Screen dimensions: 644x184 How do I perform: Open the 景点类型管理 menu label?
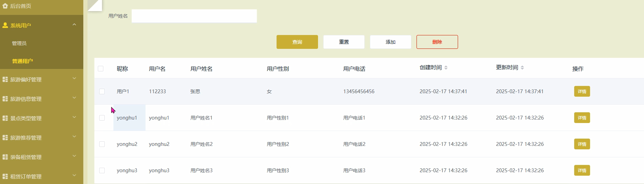tap(26, 119)
